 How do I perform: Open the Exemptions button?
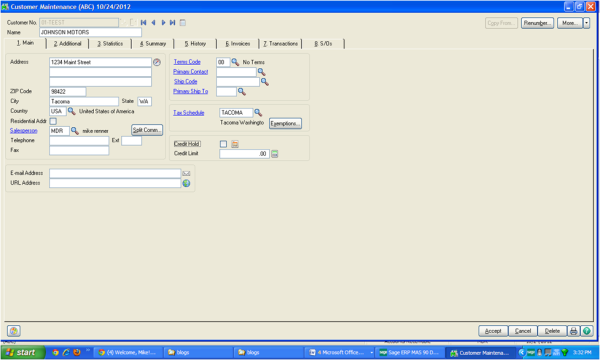pyautogui.click(x=285, y=124)
